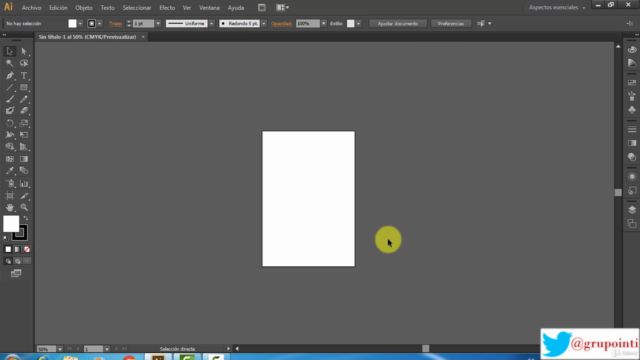Click the Preferencias button
Screen dimensions: 640x360
[451, 24]
